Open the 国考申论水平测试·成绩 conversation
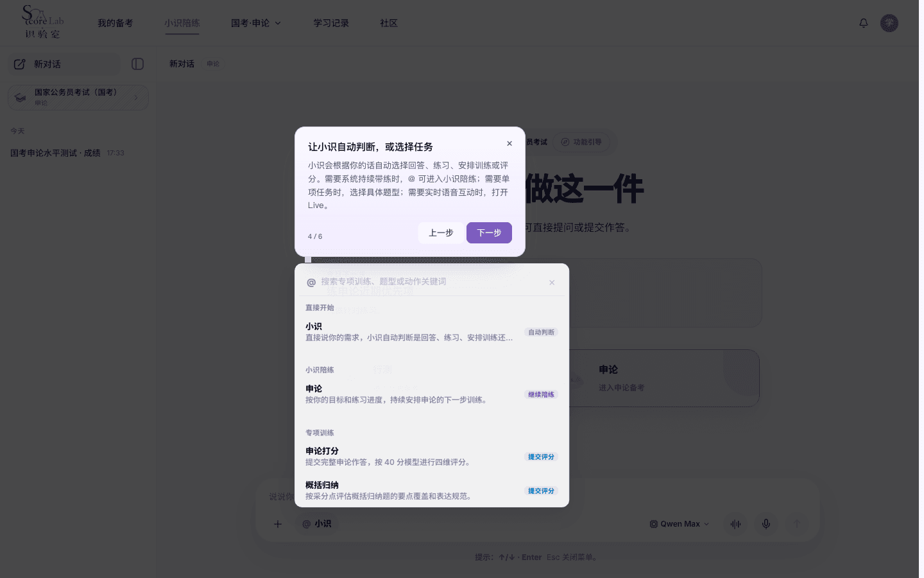 point(67,153)
